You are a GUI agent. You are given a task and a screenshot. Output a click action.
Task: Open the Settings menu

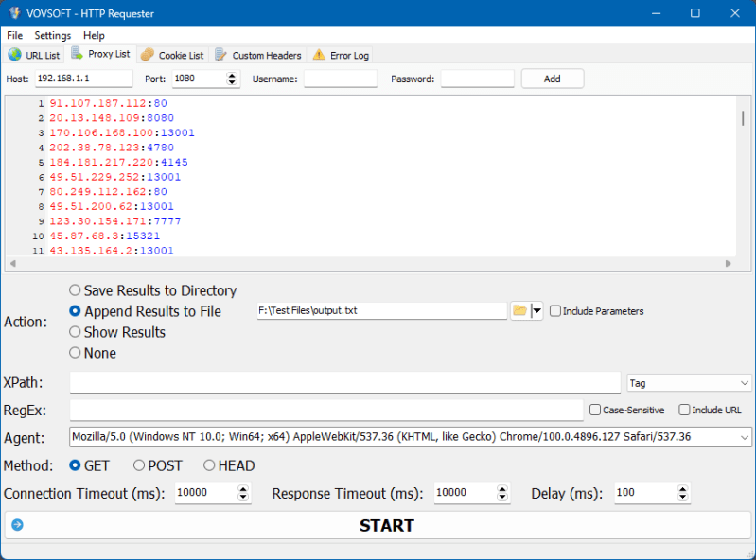point(53,35)
